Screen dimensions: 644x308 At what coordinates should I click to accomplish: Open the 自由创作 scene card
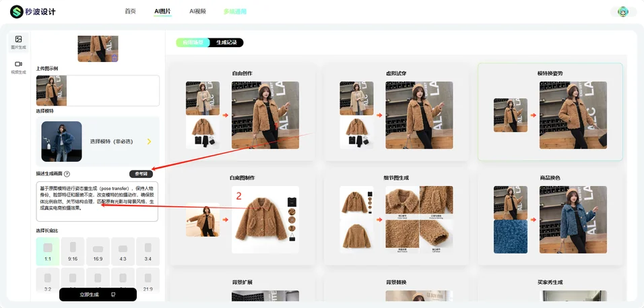point(243,112)
